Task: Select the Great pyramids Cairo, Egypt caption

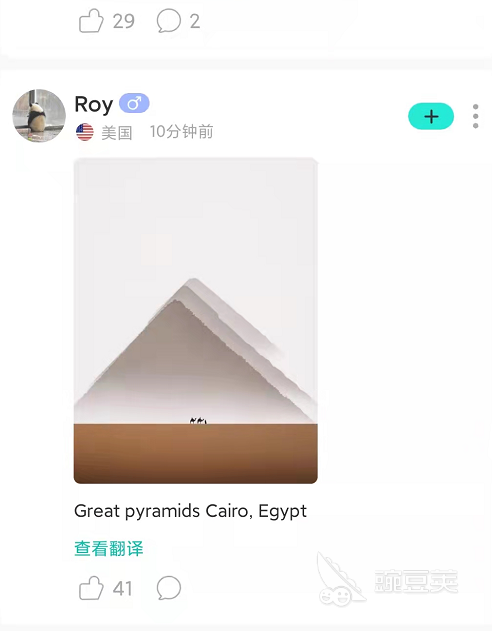Action: coord(190,511)
